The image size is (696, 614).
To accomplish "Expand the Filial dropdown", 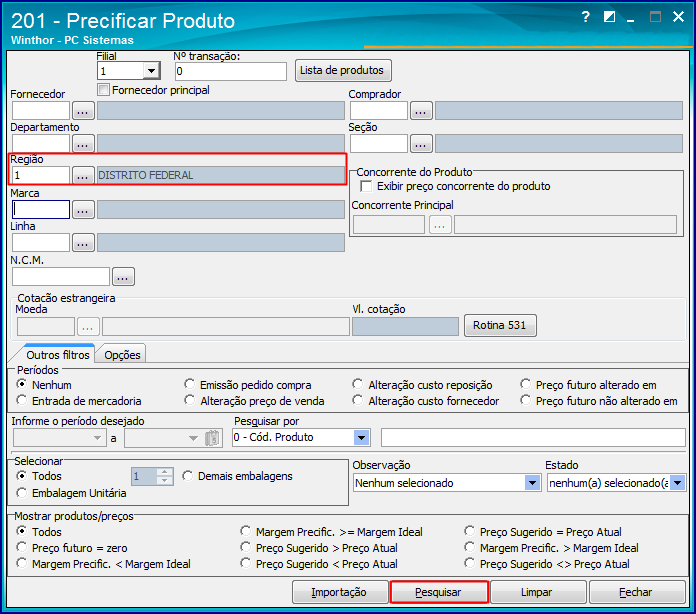I will (151, 71).
